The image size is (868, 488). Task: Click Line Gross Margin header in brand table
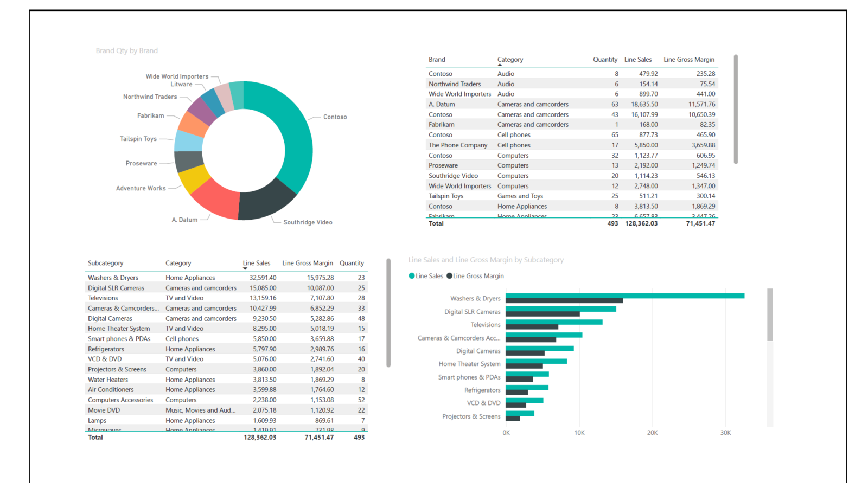(689, 60)
